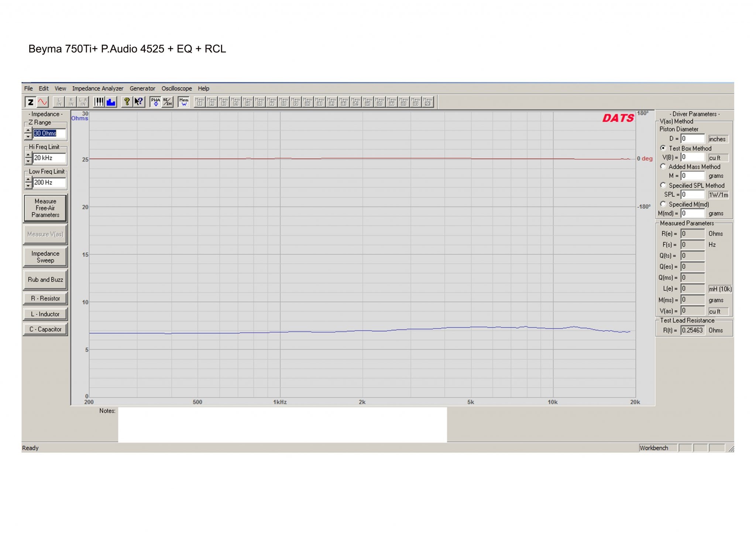
Task: Select memory slot Mem 3
Action: 224,102
